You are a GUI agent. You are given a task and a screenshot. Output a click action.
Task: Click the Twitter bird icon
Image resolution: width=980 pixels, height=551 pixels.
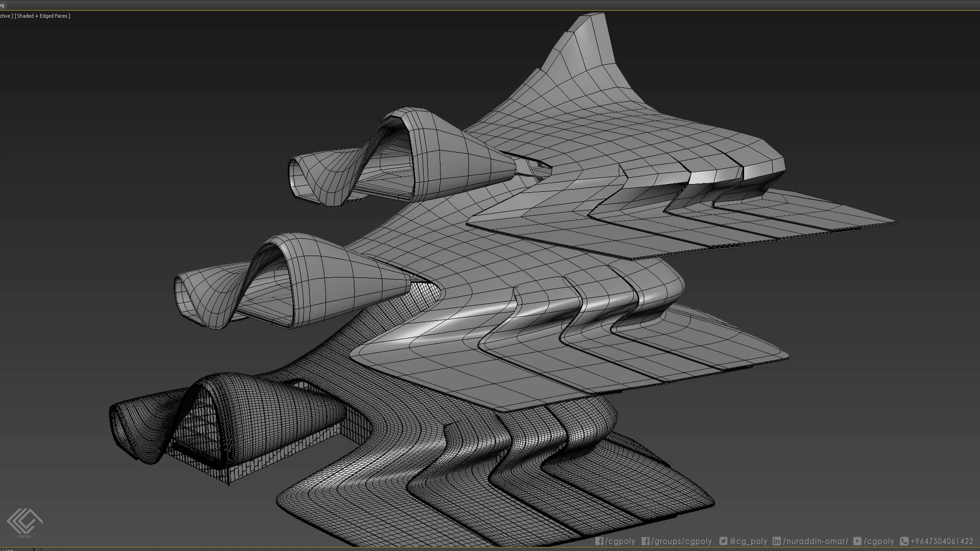(723, 541)
